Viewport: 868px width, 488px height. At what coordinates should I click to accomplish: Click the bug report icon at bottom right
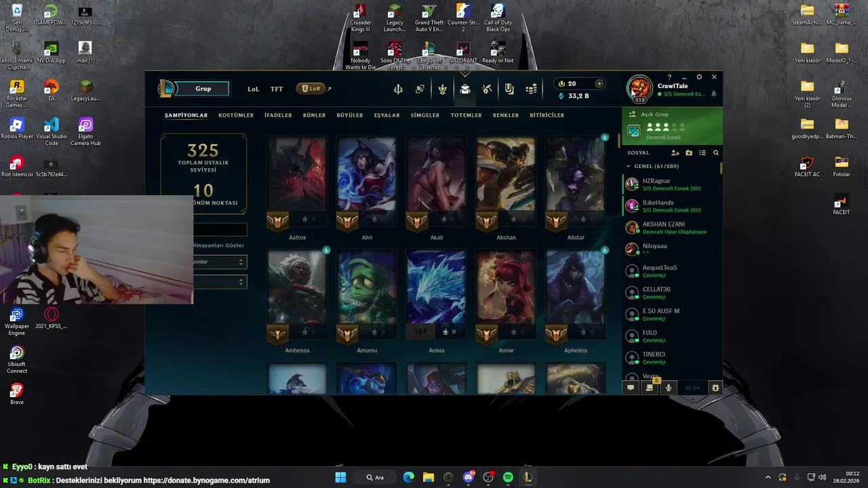pos(715,388)
